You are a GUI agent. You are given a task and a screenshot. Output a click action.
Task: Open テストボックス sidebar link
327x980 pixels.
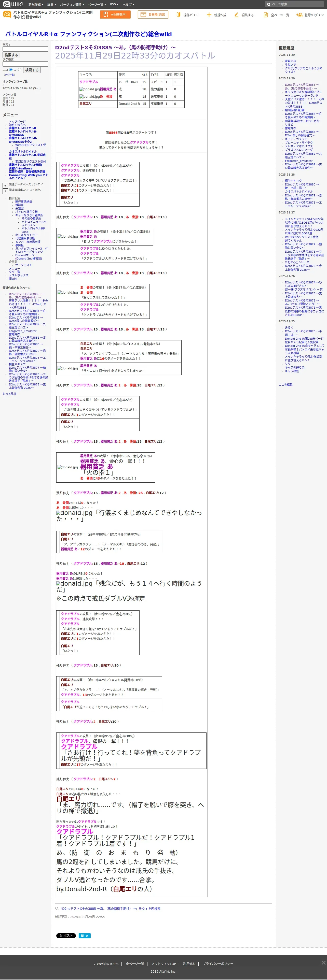(19, 276)
